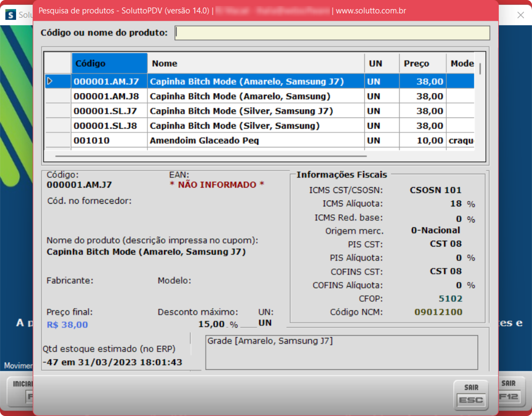Screen dimensions: 532x416
Task: Sort by the Código column header
Action: pos(109,63)
